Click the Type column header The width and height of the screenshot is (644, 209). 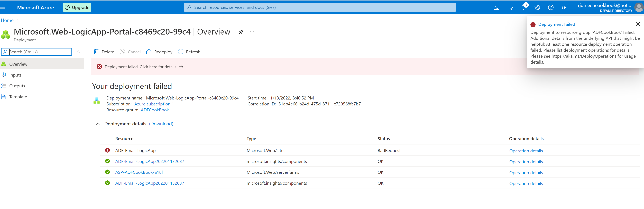[251, 139]
